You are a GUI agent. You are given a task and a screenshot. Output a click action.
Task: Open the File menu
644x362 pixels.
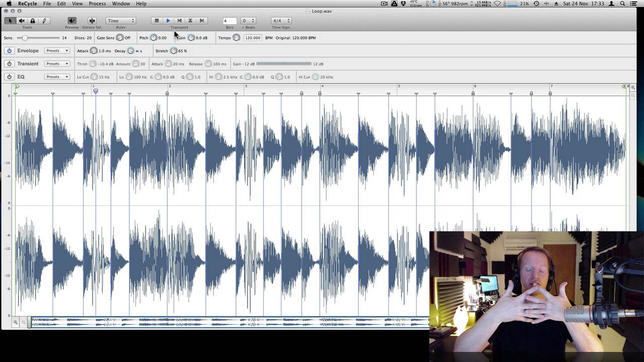(47, 4)
